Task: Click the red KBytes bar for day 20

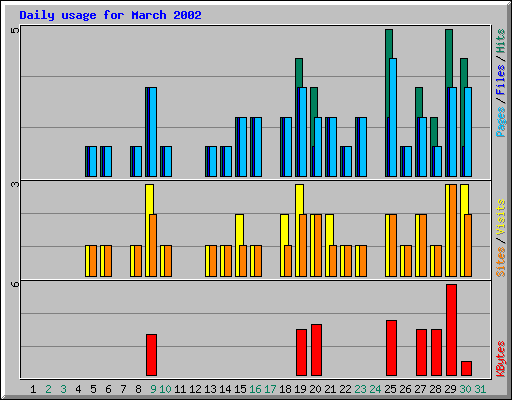Action: (x=316, y=350)
